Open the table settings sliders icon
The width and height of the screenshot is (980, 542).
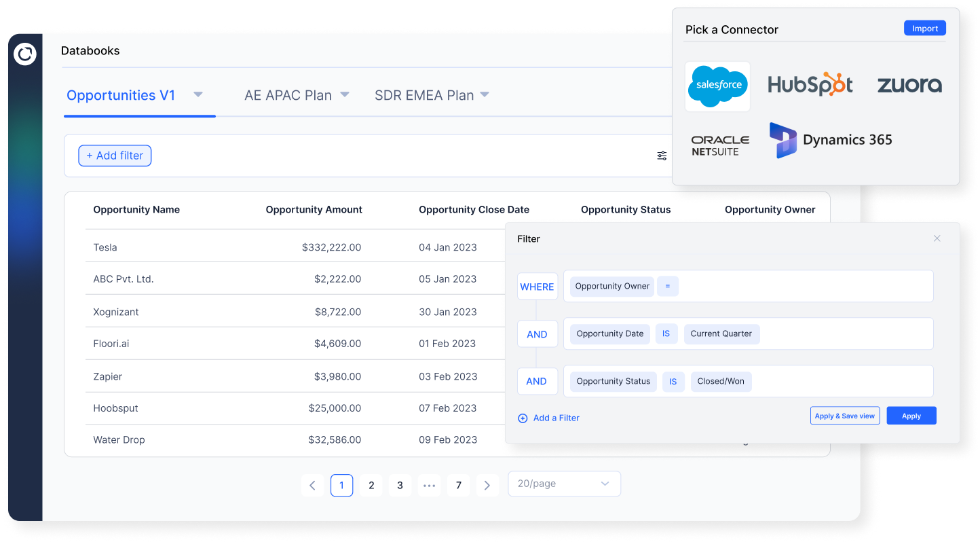pyautogui.click(x=662, y=156)
